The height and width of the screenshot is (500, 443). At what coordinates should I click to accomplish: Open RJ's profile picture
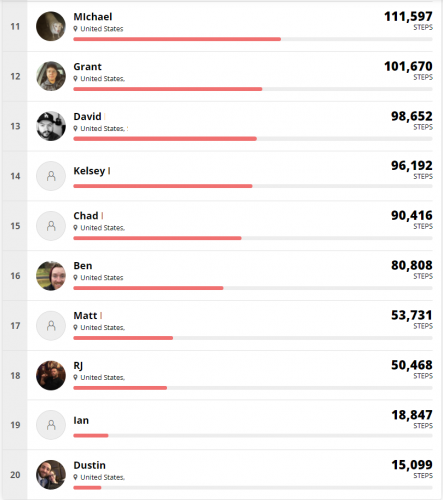[x=51, y=375]
